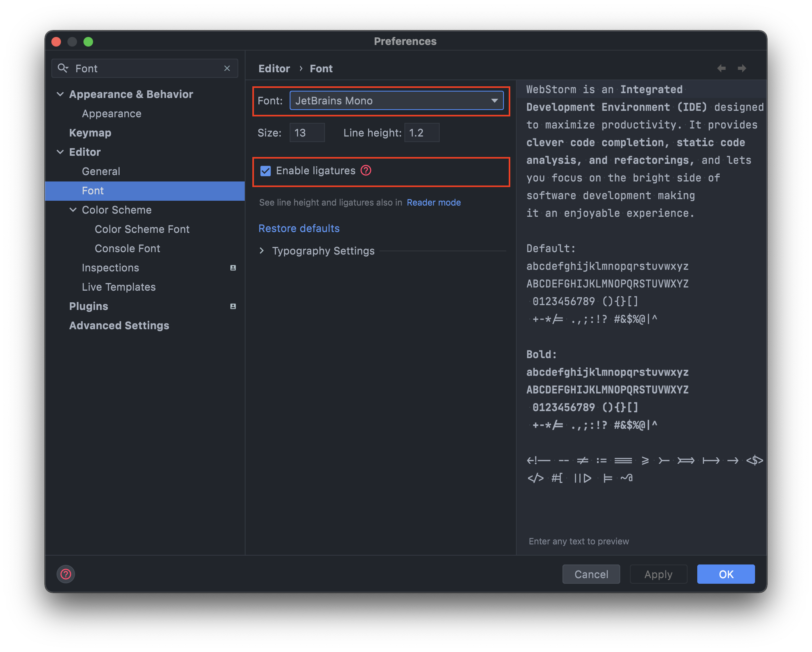Navigate back with the left arrow
The height and width of the screenshot is (652, 812).
[721, 68]
